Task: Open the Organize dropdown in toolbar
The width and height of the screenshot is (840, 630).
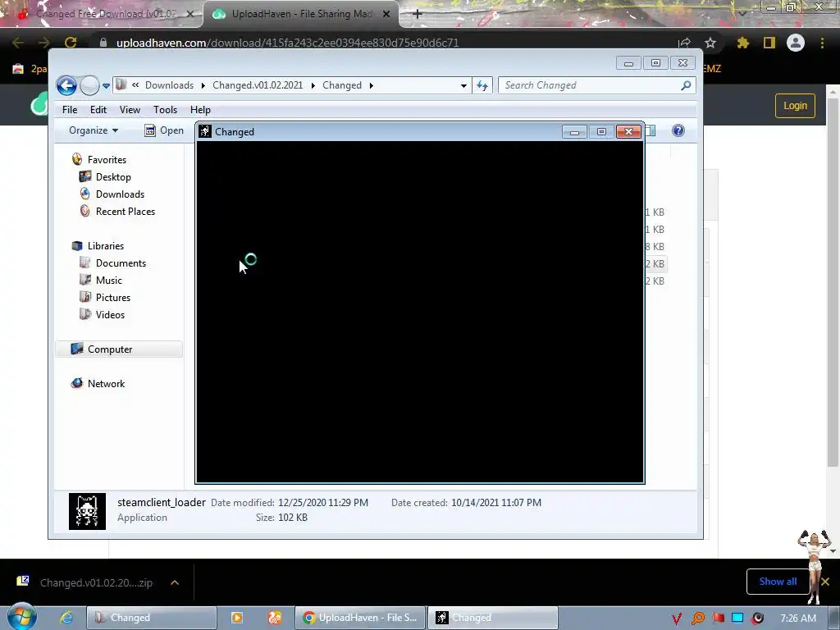Action: [94, 130]
